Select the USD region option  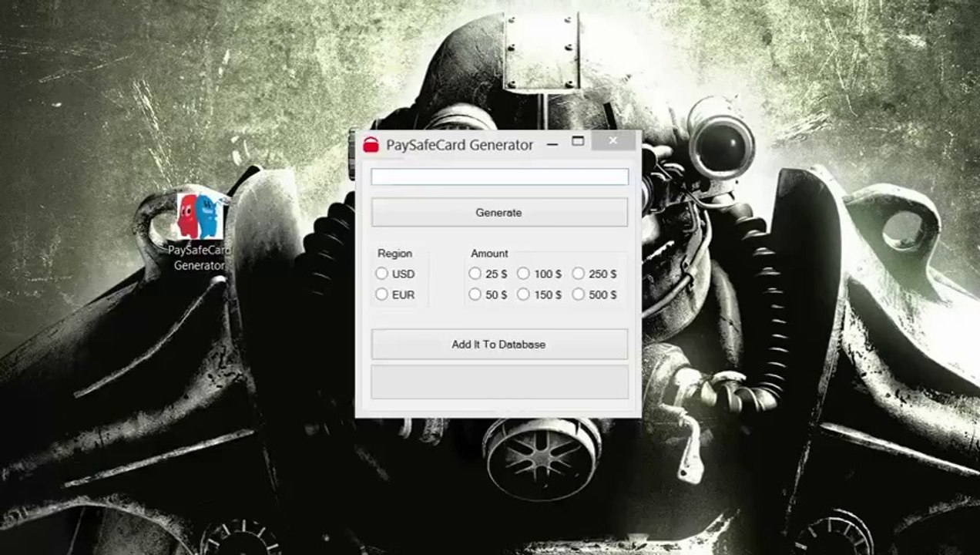pos(394,274)
